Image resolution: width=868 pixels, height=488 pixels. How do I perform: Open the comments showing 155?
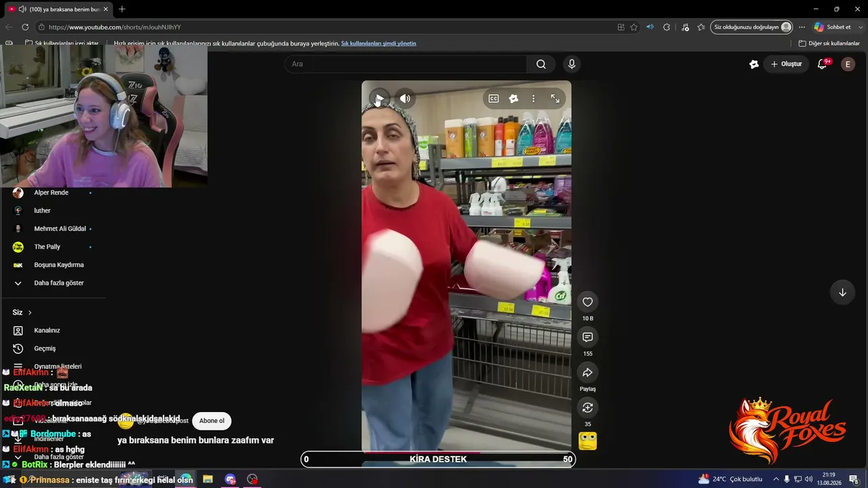588,338
